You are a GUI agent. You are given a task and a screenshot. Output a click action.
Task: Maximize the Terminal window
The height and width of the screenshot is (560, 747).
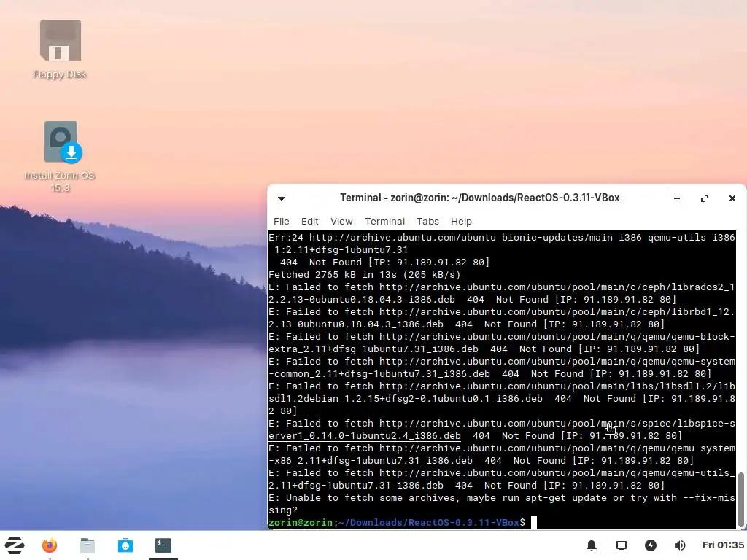coord(705,198)
